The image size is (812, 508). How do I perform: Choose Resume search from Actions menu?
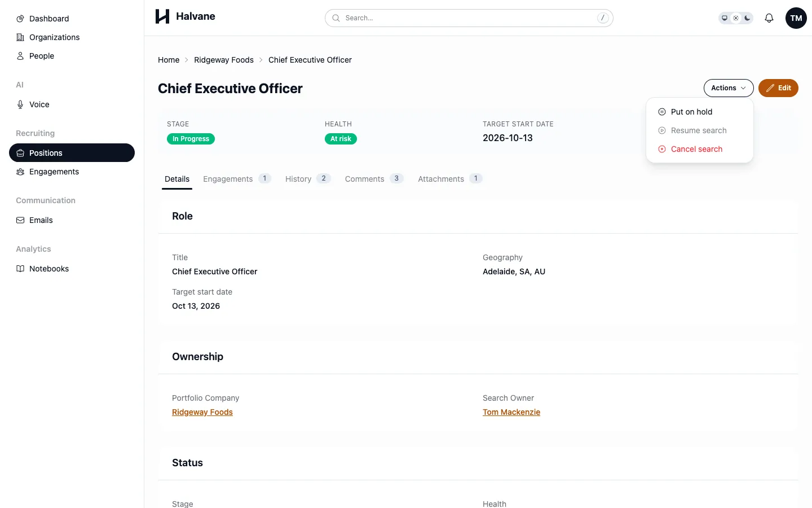(x=700, y=130)
